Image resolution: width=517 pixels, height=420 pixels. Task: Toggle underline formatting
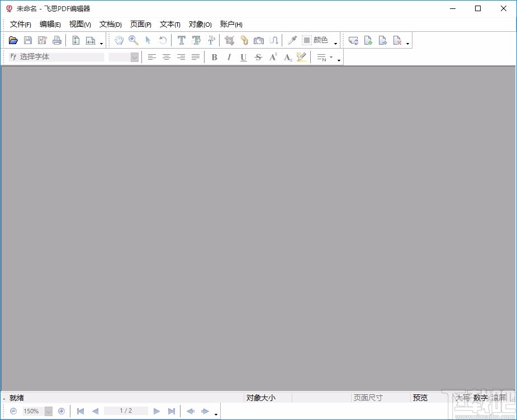coord(243,56)
